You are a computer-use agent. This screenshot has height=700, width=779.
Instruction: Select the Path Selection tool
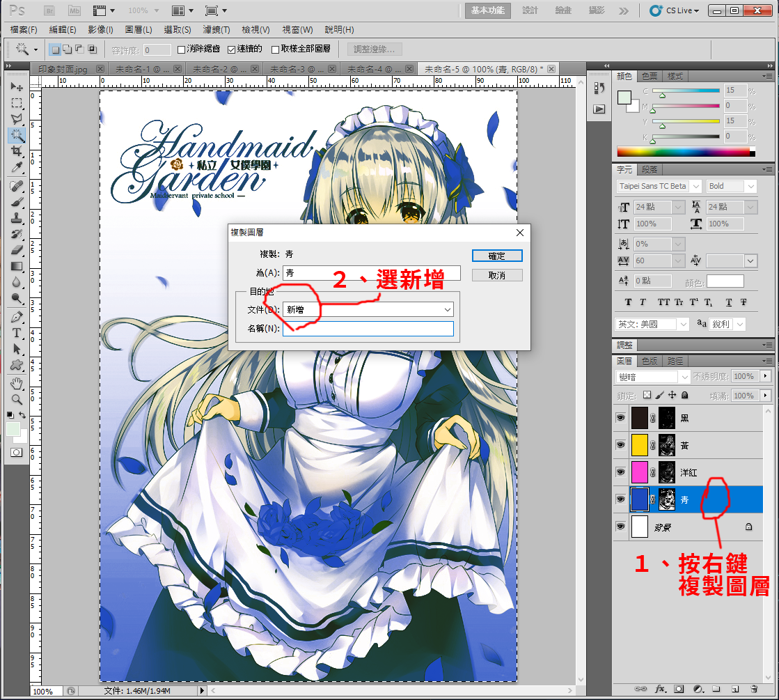click(17, 349)
